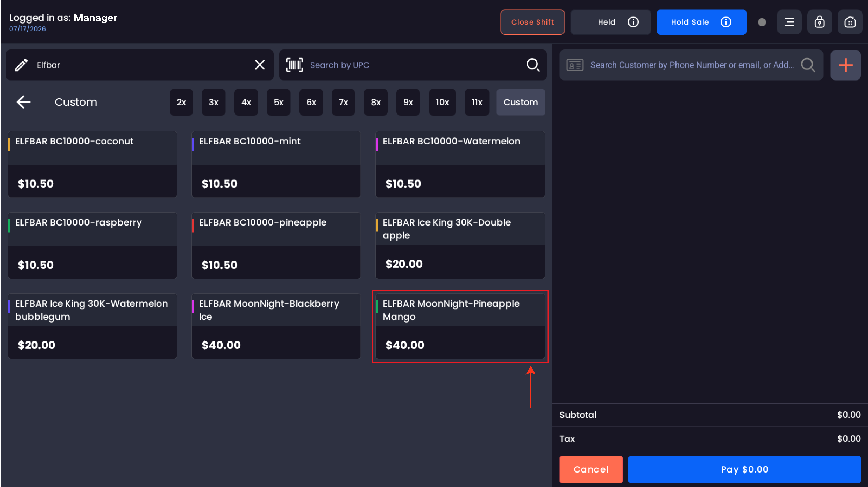
Task: Clear the Elfbar search with the X
Action: [x=259, y=65]
